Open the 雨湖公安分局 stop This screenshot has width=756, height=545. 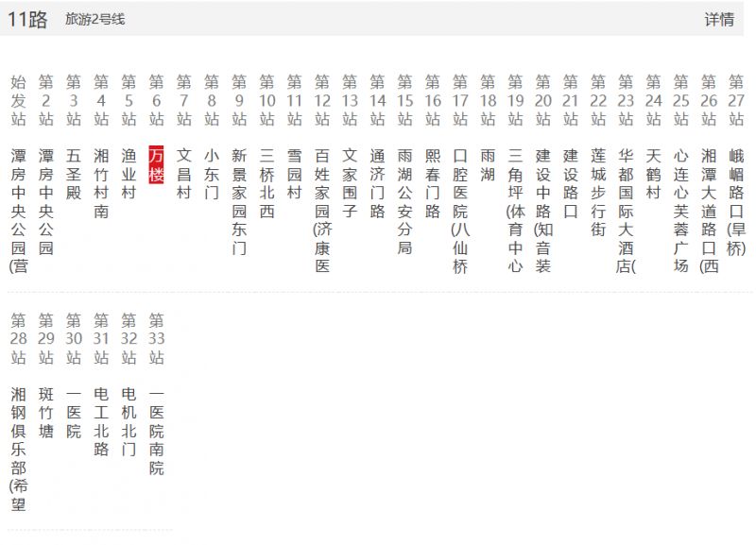(x=404, y=200)
